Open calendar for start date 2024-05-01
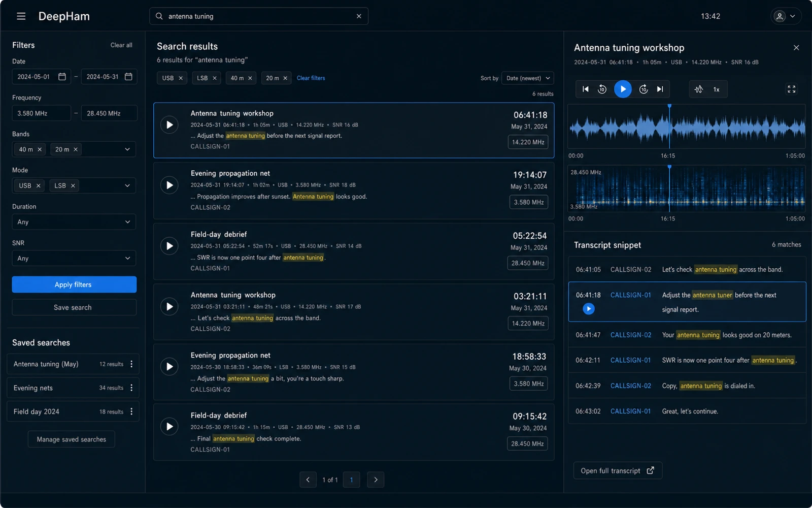This screenshot has height=508, width=812. [x=62, y=77]
